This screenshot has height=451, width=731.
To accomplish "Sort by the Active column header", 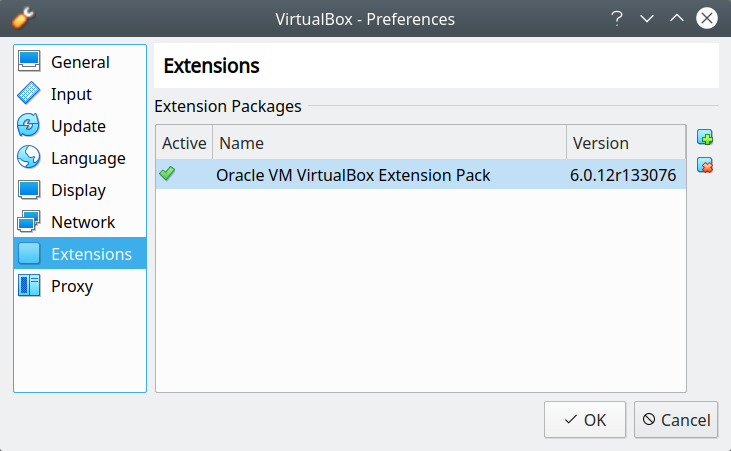I will coord(184,143).
